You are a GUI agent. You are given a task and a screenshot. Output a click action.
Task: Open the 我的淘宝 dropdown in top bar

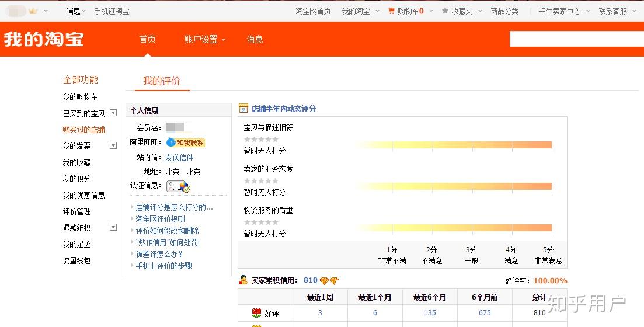point(360,11)
